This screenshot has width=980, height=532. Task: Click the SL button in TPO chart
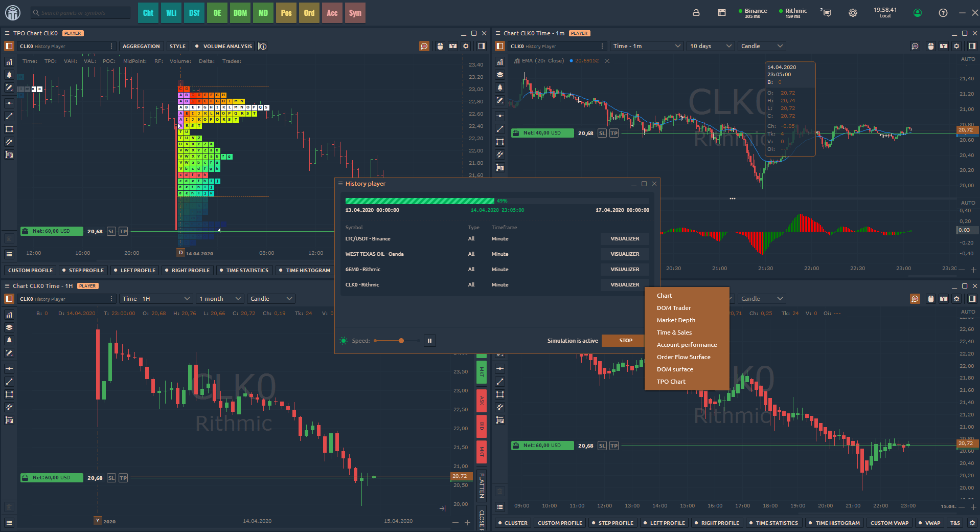(111, 232)
